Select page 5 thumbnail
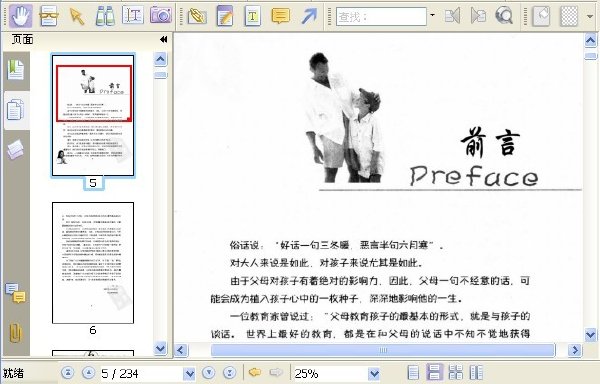The width and height of the screenshot is (600, 384). tap(93, 115)
